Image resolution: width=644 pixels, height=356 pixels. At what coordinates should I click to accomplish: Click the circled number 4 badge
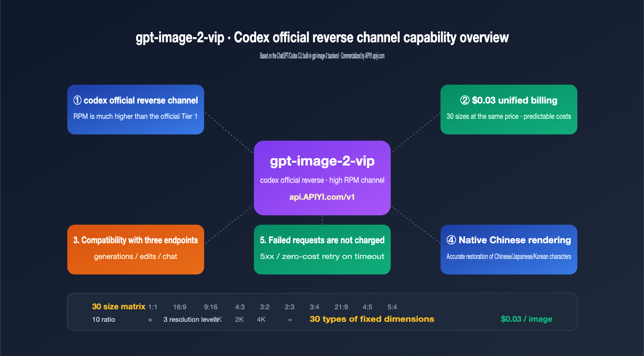coord(451,240)
